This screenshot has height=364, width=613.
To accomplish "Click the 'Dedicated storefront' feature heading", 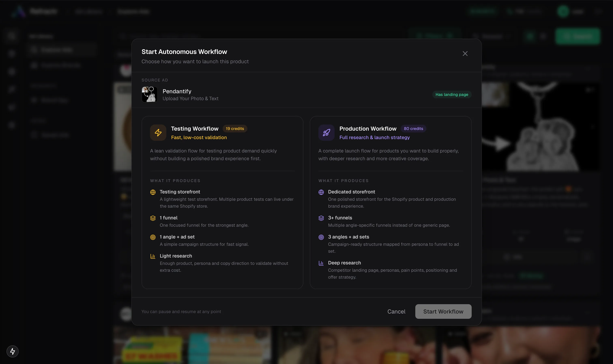I will (x=351, y=192).
